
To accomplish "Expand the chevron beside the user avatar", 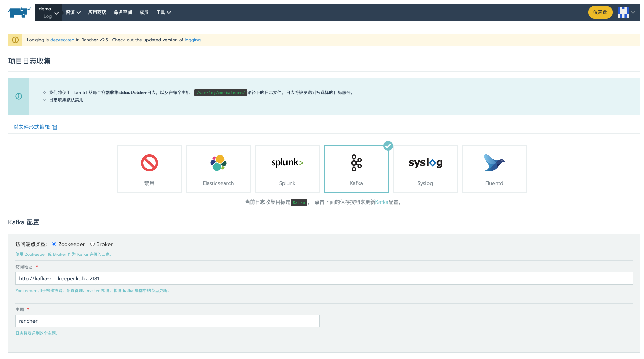I will [x=633, y=13].
